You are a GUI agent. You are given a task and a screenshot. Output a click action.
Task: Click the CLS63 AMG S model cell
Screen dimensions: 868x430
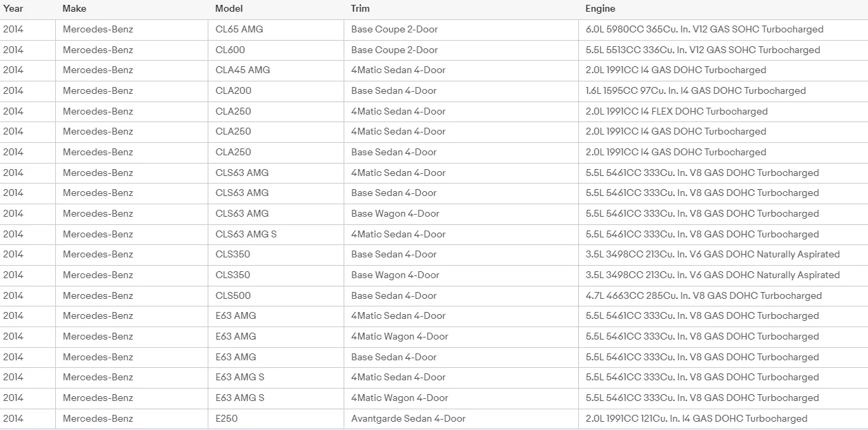coord(276,234)
